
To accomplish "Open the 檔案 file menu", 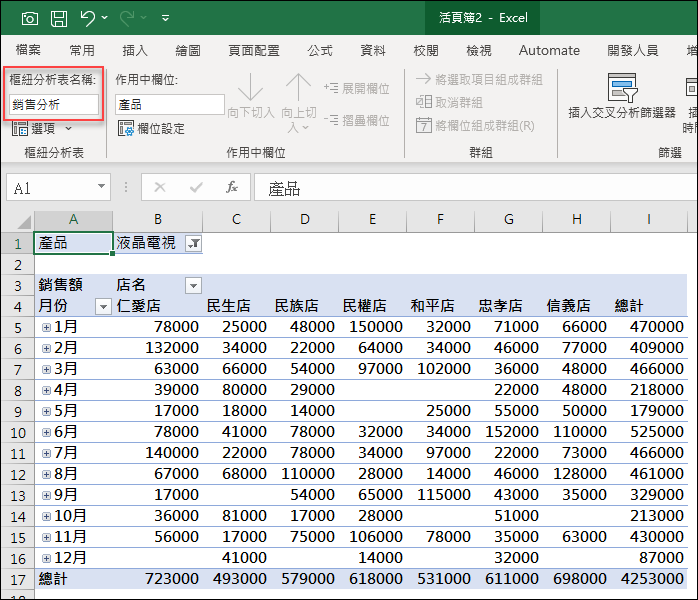I will pyautogui.click(x=28, y=50).
